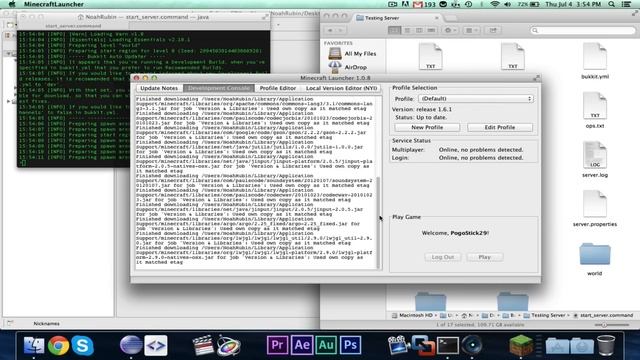Click the Finder back arrow button
This screenshot has height=360, width=640.
330,30
